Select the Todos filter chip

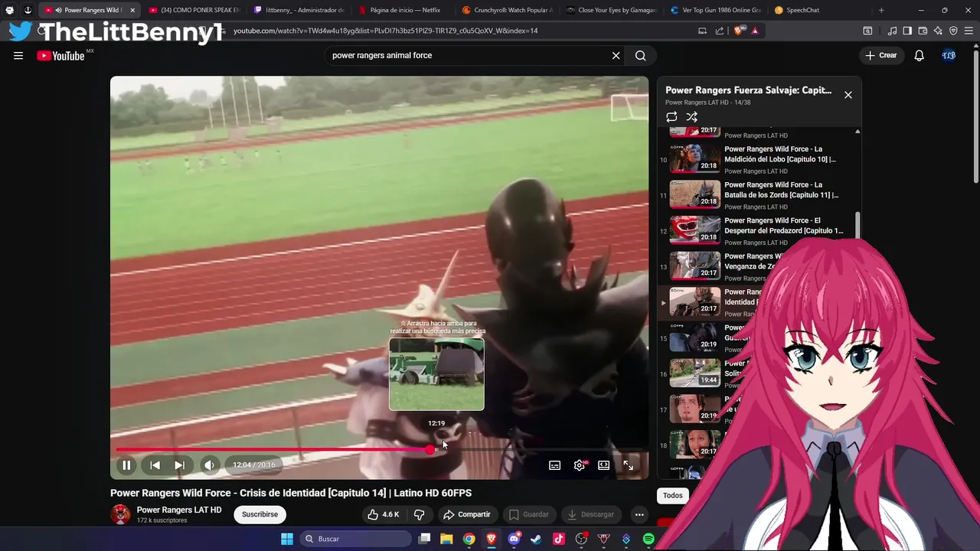click(673, 495)
